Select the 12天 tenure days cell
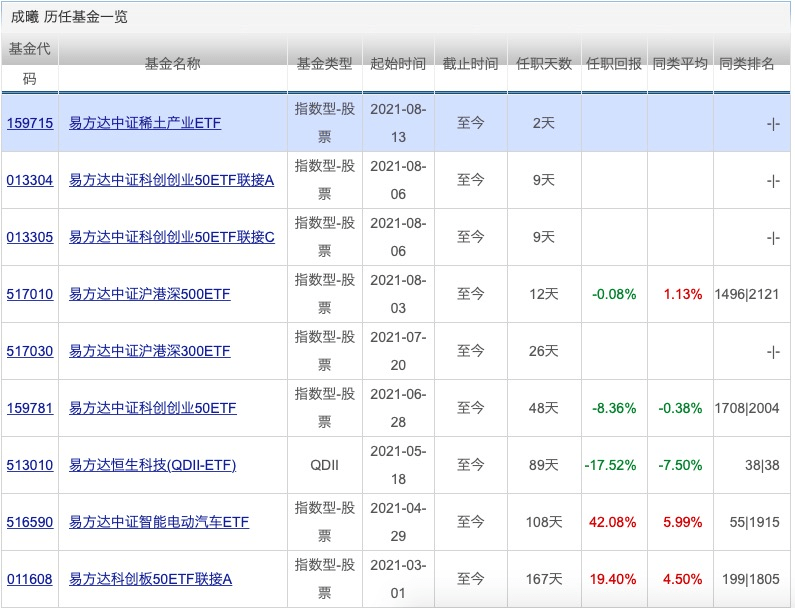 544,294
